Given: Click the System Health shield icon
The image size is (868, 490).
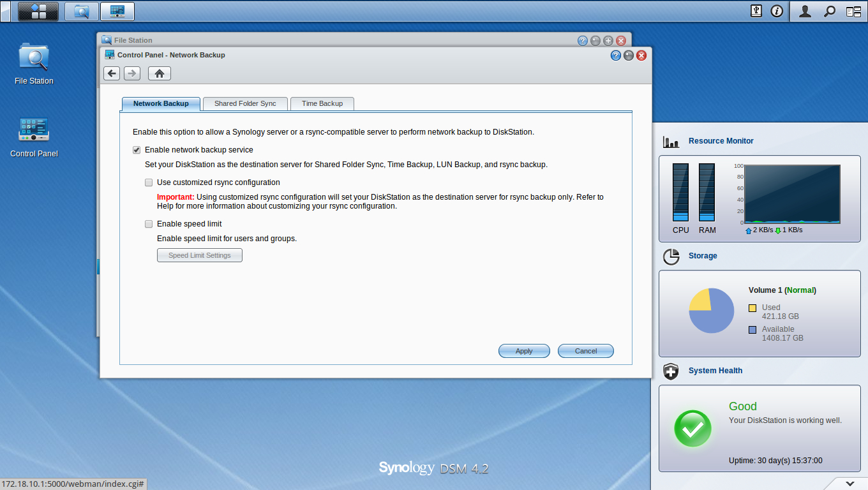Looking at the screenshot, I should coord(671,371).
